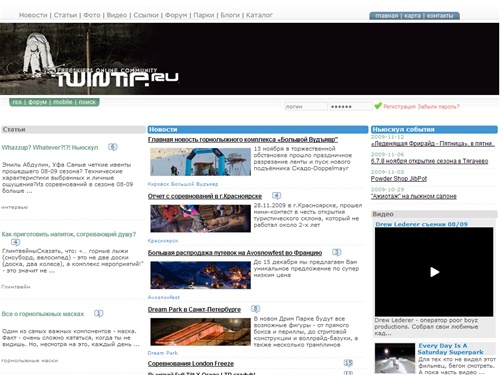Click the главная tab link
This screenshot has height=375, width=500.
[386, 16]
